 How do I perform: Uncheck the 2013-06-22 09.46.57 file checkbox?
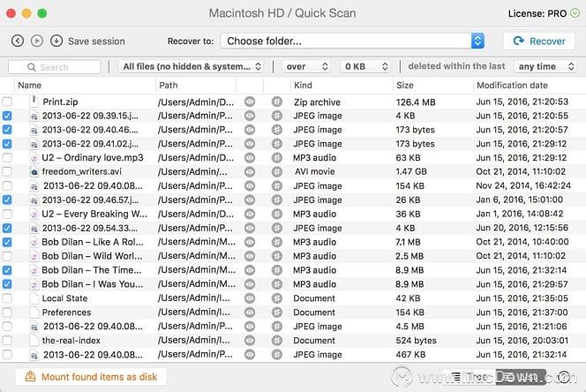7,200
